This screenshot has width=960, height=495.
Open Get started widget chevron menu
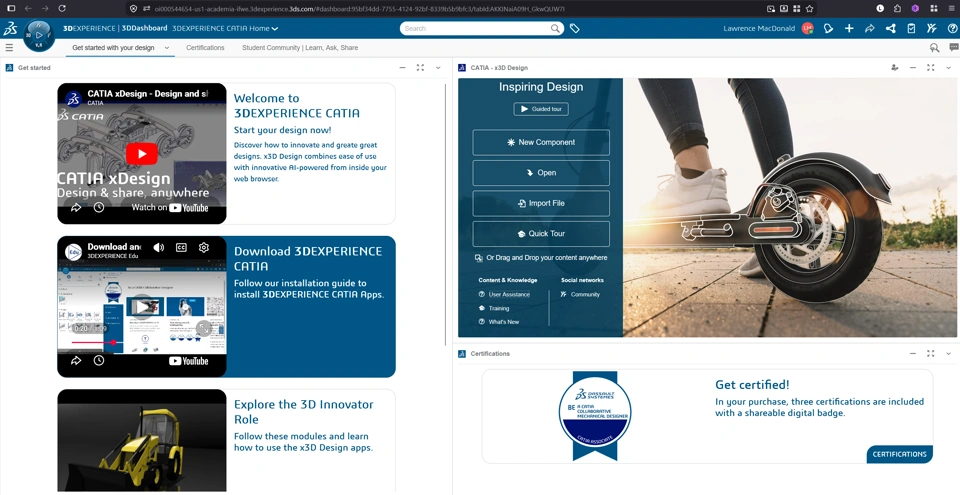point(438,67)
